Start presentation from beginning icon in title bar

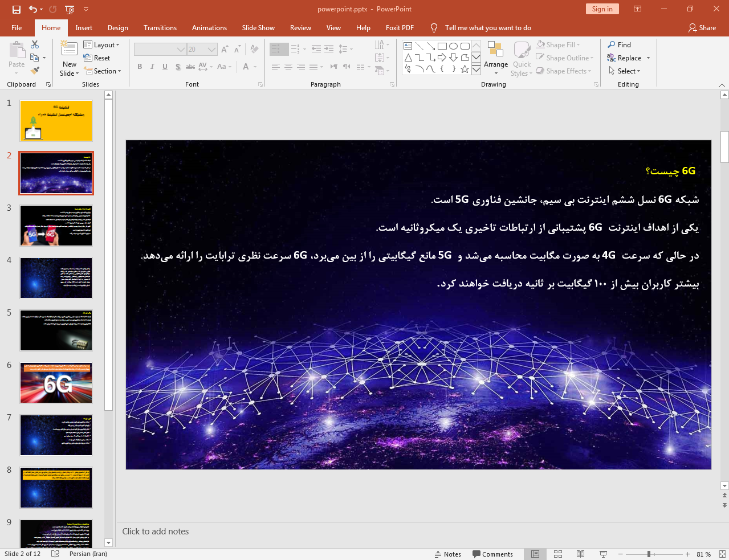point(70,9)
